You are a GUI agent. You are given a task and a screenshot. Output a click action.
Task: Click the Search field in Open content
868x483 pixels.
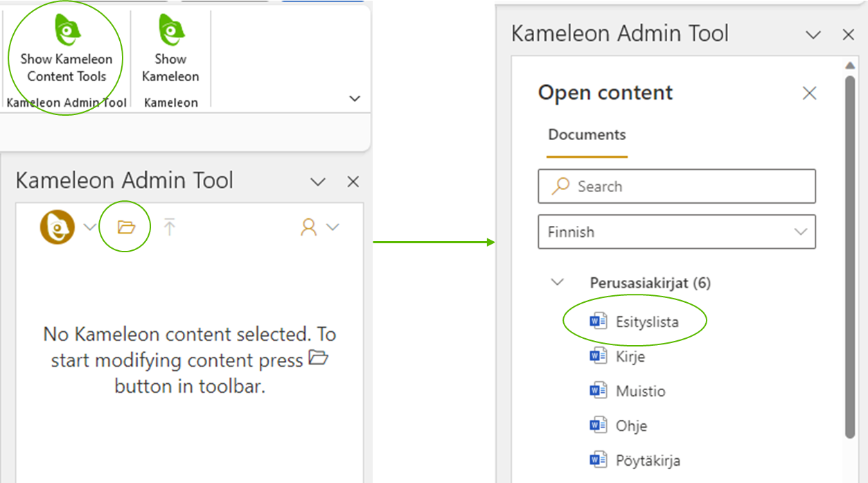(x=676, y=186)
